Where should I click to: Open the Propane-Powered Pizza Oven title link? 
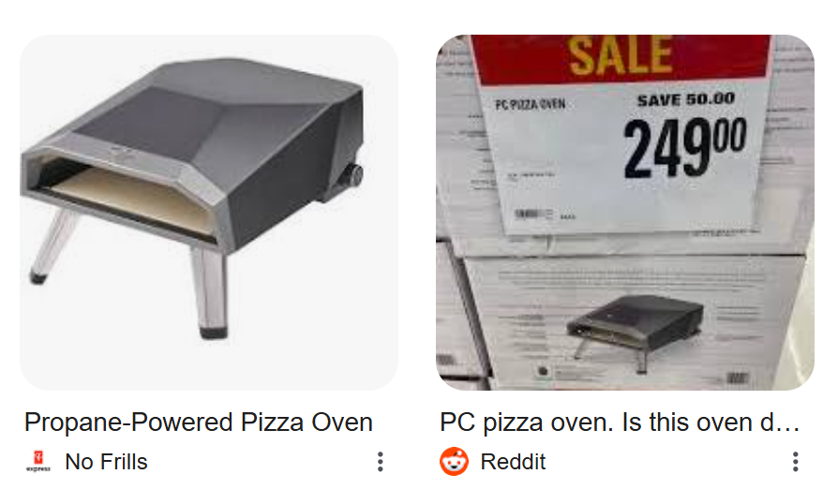pyautogui.click(x=199, y=422)
